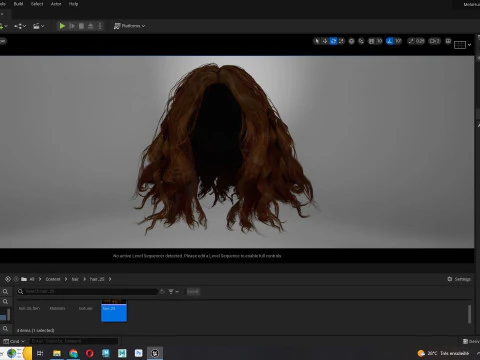The height and width of the screenshot is (360, 480).
Task: Select the Textures folder item
Action: coord(86,308)
